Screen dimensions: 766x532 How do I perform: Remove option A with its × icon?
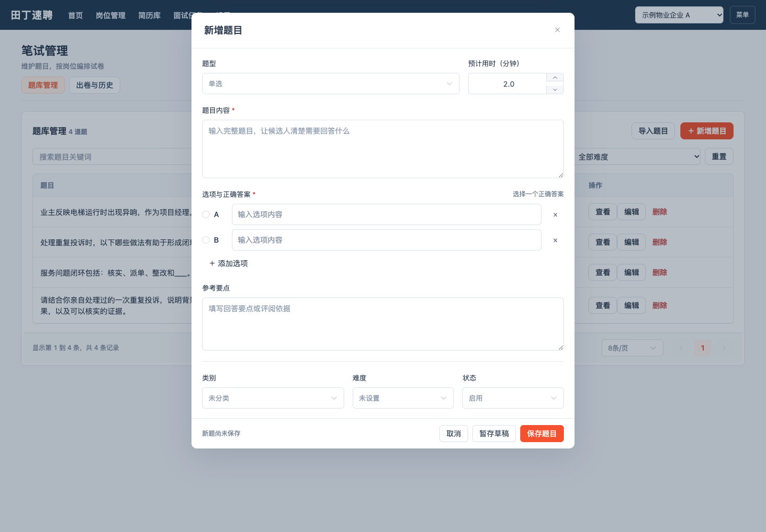(x=555, y=215)
